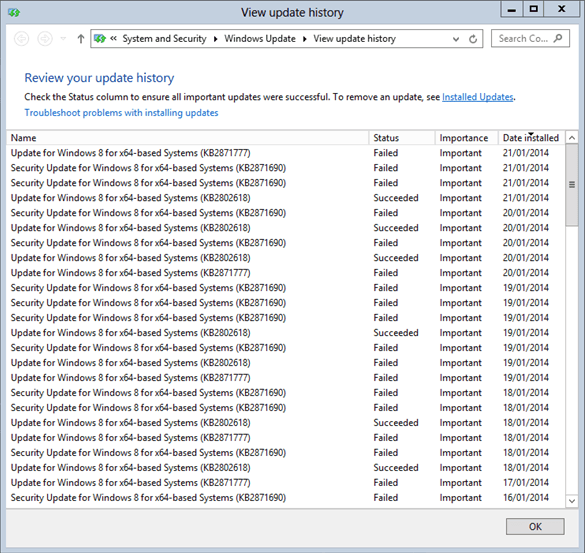Click OK to close update history
Viewport: 587px width, 553px height.
(535, 526)
